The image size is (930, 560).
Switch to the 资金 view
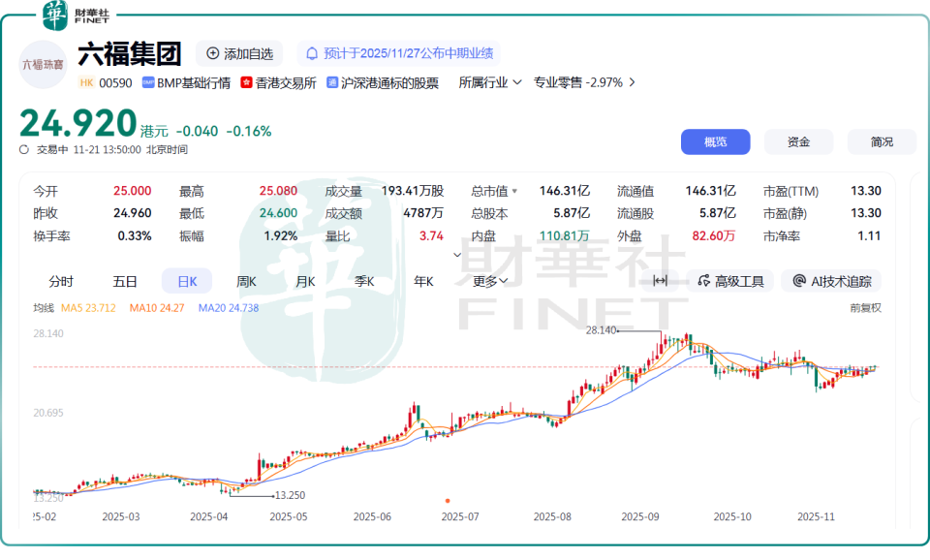[x=798, y=141]
